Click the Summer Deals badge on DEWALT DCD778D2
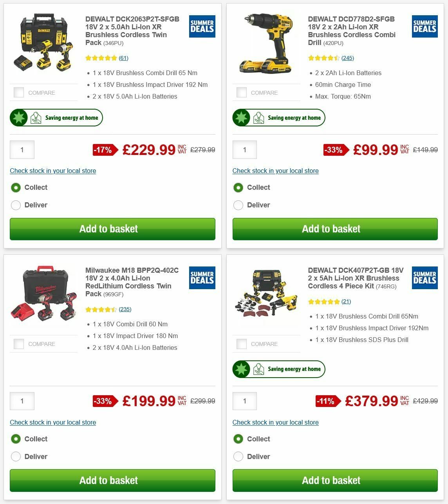Viewport: 448px width, 504px height. pyautogui.click(x=424, y=26)
